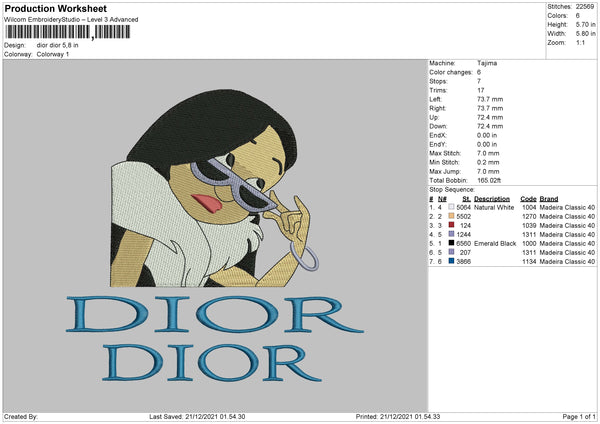
Task: Select thread code '1004' in row 1
Action: 529,207
